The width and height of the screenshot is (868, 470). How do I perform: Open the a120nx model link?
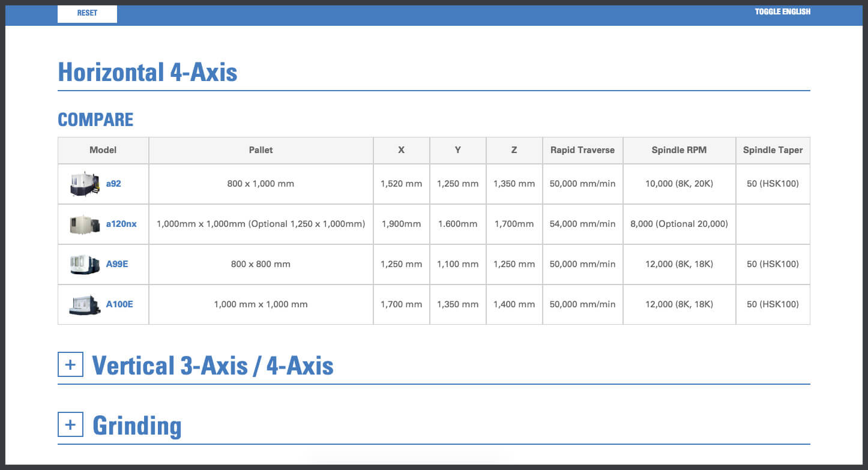click(x=121, y=224)
